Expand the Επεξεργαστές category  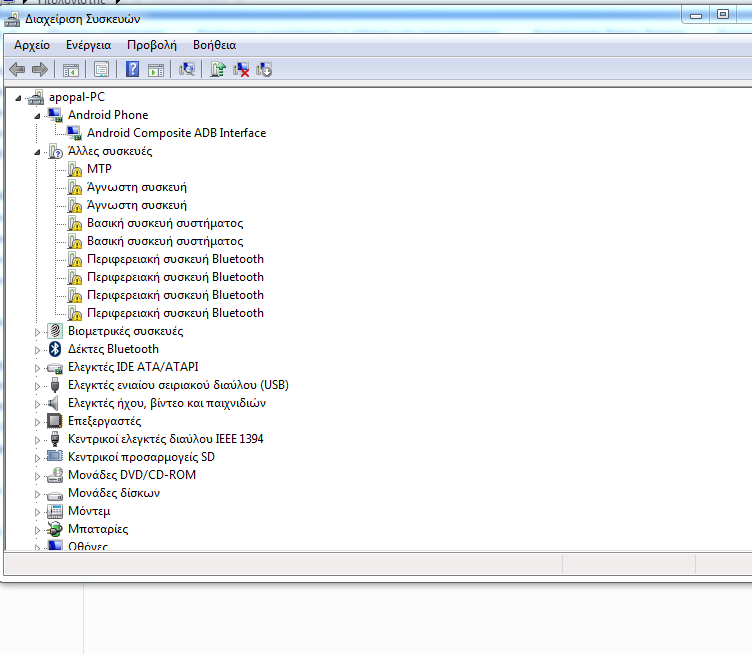38,421
